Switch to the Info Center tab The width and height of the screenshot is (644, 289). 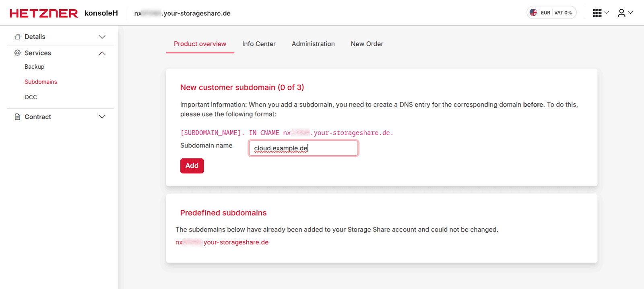[259, 44]
